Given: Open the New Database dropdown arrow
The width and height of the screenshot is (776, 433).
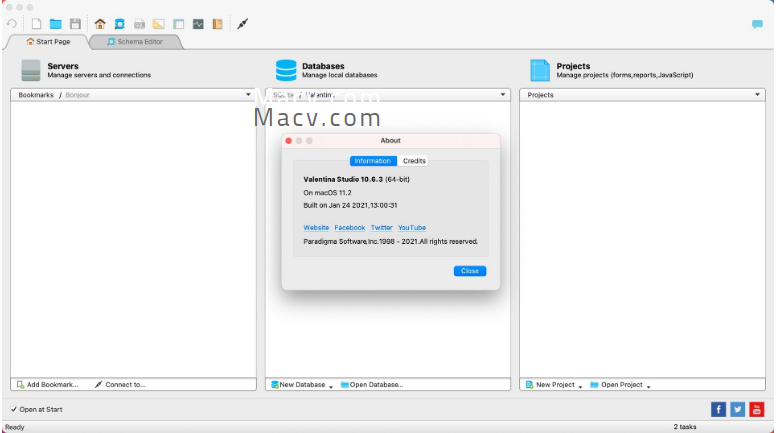Looking at the screenshot, I should coord(331,386).
